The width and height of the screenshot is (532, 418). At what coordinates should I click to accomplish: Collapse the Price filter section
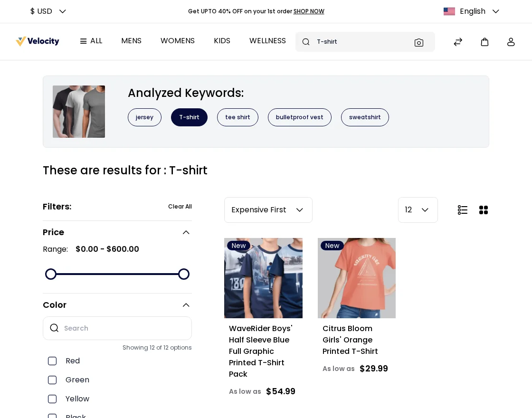click(186, 232)
